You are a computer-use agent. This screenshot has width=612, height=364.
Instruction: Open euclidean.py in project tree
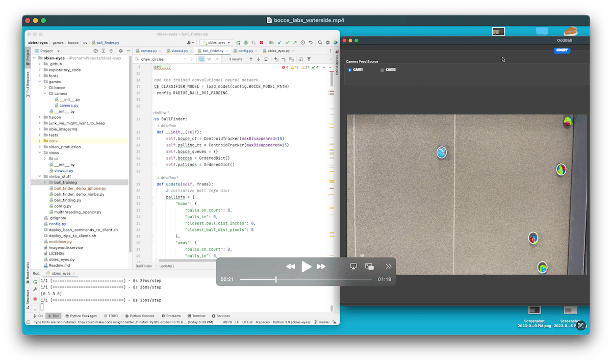(60, 242)
